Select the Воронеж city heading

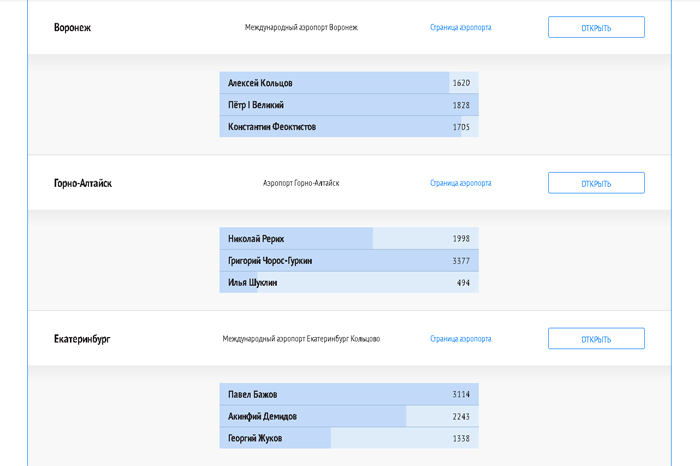coord(72,27)
